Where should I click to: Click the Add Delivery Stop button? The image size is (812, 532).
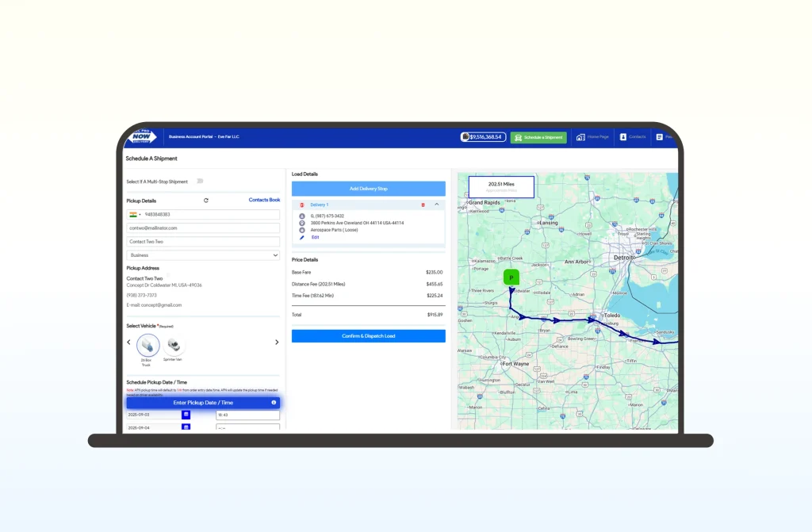click(368, 189)
